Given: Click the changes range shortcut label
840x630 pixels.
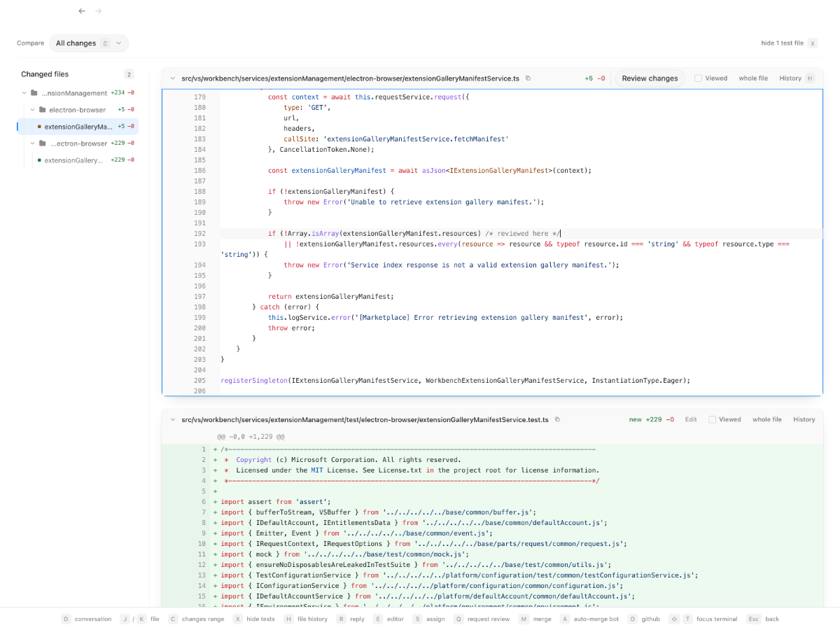Looking at the screenshot, I should (203, 619).
